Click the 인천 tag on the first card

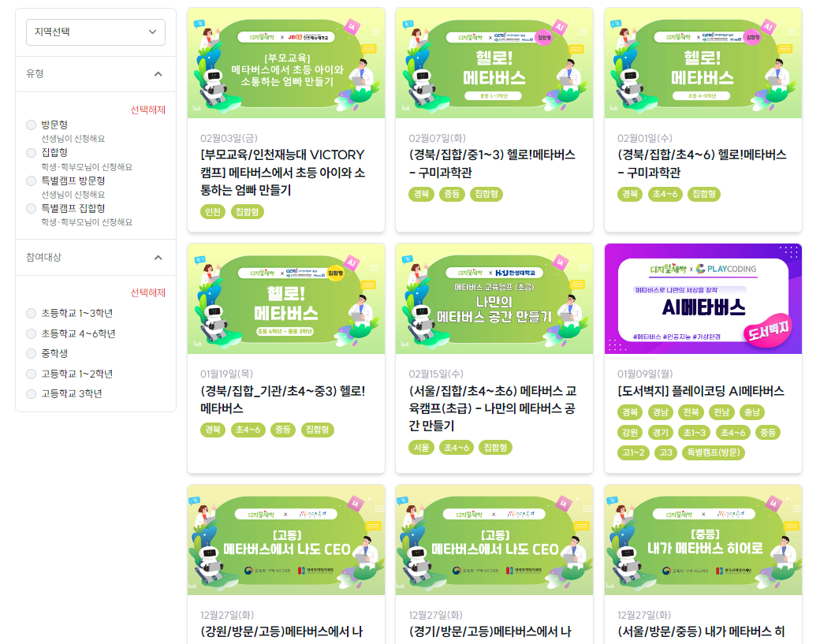tap(213, 212)
